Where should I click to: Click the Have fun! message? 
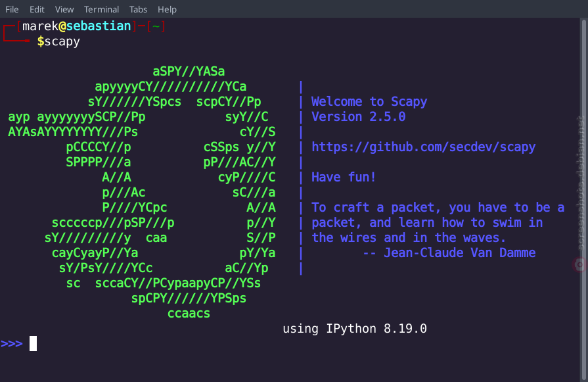coord(344,177)
